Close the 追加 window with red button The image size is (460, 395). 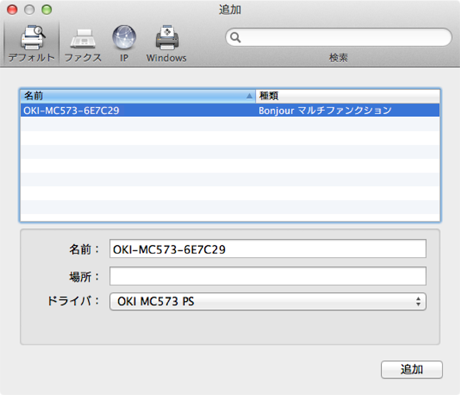click(12, 10)
